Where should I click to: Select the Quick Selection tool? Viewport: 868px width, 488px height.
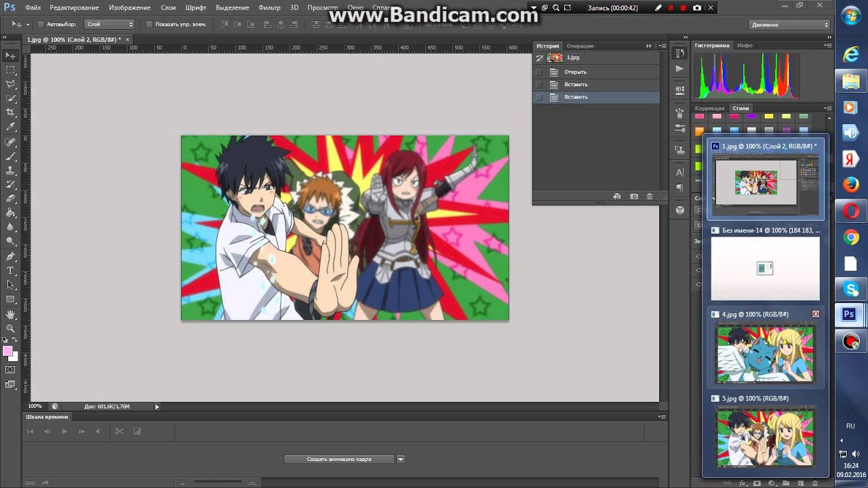pyautogui.click(x=10, y=98)
